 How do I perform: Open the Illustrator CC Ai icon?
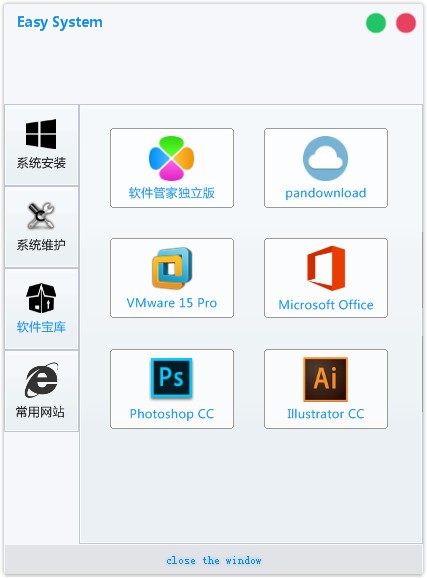click(x=325, y=379)
